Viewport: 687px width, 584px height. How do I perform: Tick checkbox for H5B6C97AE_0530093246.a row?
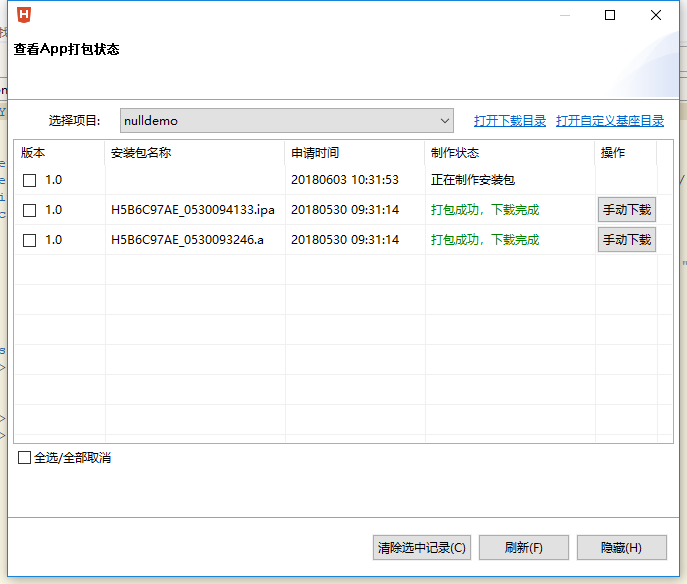(30, 241)
